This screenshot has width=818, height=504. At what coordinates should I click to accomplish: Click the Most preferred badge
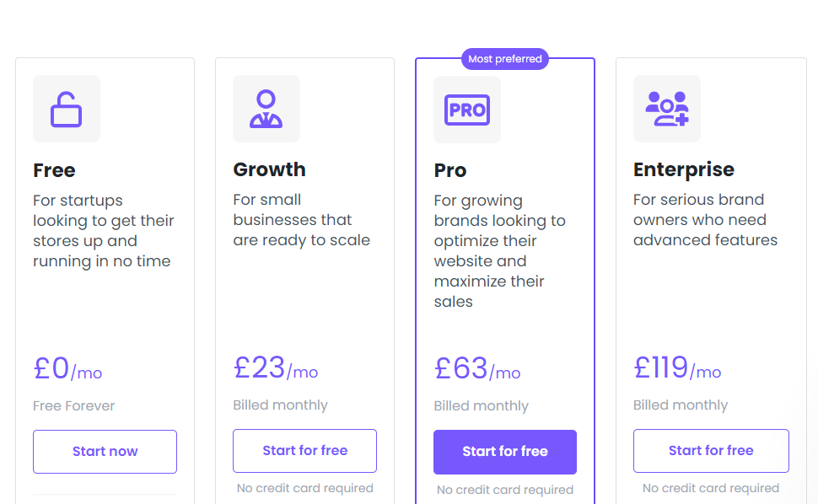click(505, 59)
